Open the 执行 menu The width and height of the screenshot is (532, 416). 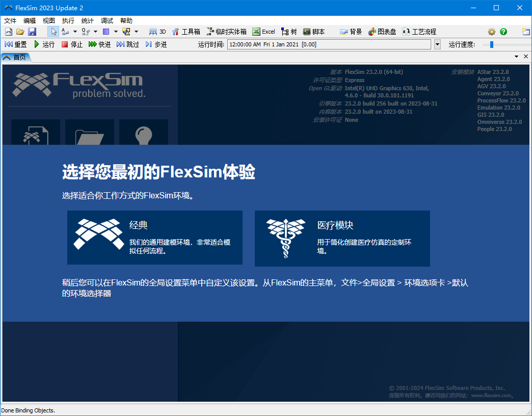point(68,21)
